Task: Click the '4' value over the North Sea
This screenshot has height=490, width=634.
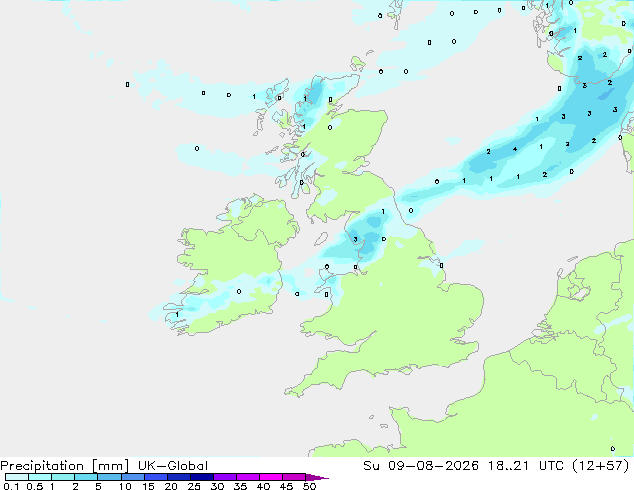Action: tap(515, 149)
